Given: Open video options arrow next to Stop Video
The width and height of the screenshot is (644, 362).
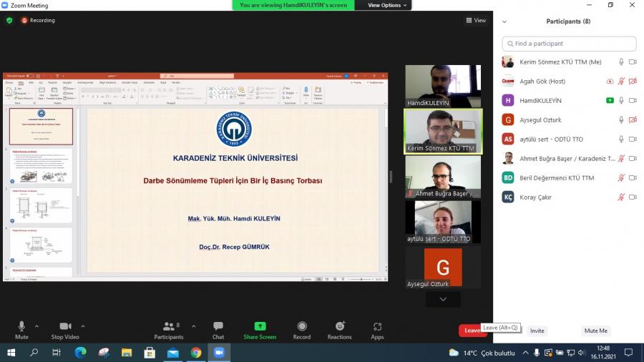Looking at the screenshot, I should click(x=83, y=326).
